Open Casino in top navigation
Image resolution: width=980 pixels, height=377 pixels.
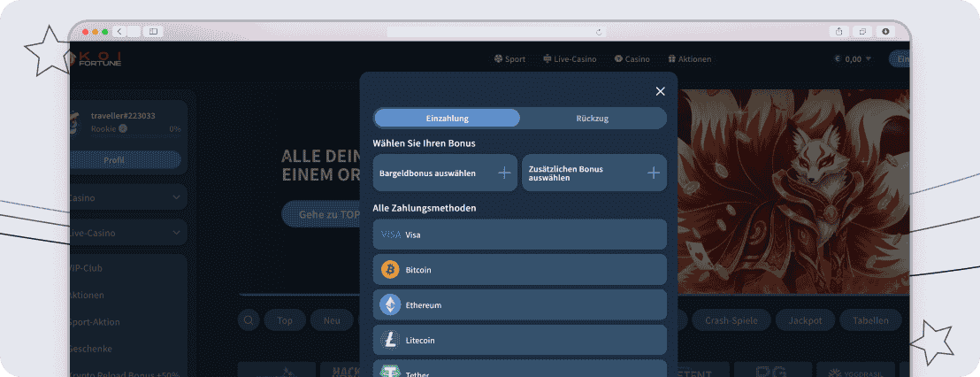(x=632, y=59)
